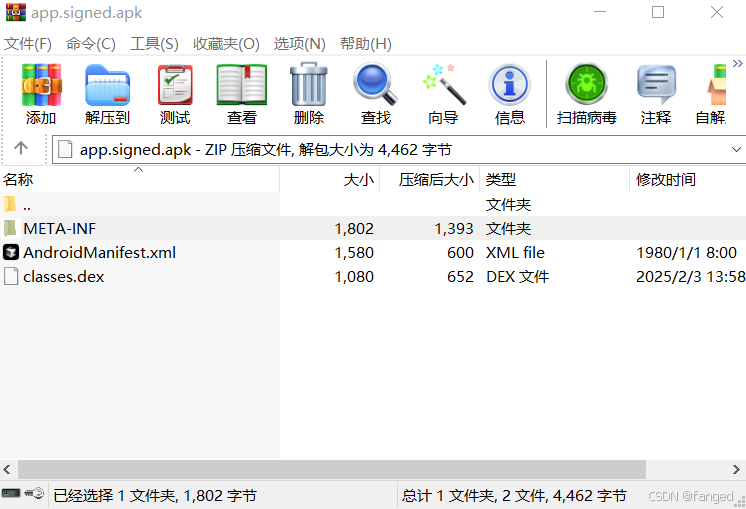Click status total '总计 1 文件夹, 2 文件'
The width and height of the screenshot is (746, 509).
pyautogui.click(x=473, y=496)
